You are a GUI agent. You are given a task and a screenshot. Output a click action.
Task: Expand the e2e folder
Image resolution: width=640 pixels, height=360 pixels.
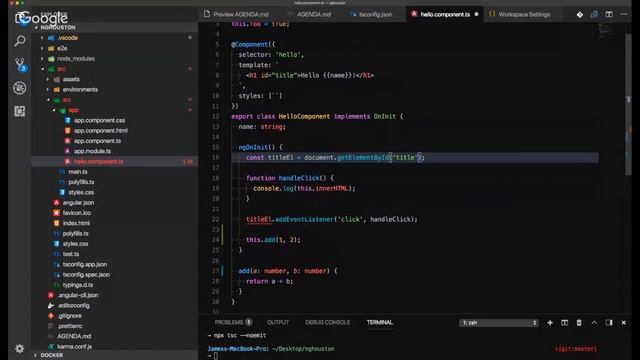pyautogui.click(x=62, y=48)
